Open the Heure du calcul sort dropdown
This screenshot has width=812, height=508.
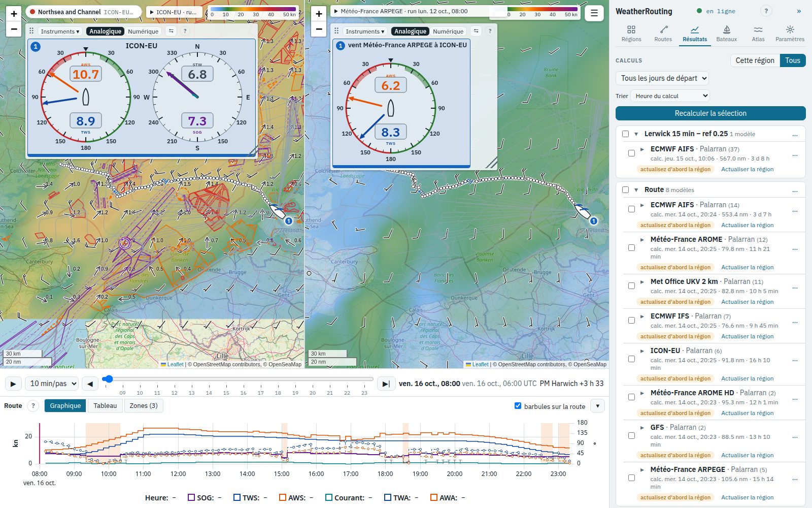pos(670,96)
